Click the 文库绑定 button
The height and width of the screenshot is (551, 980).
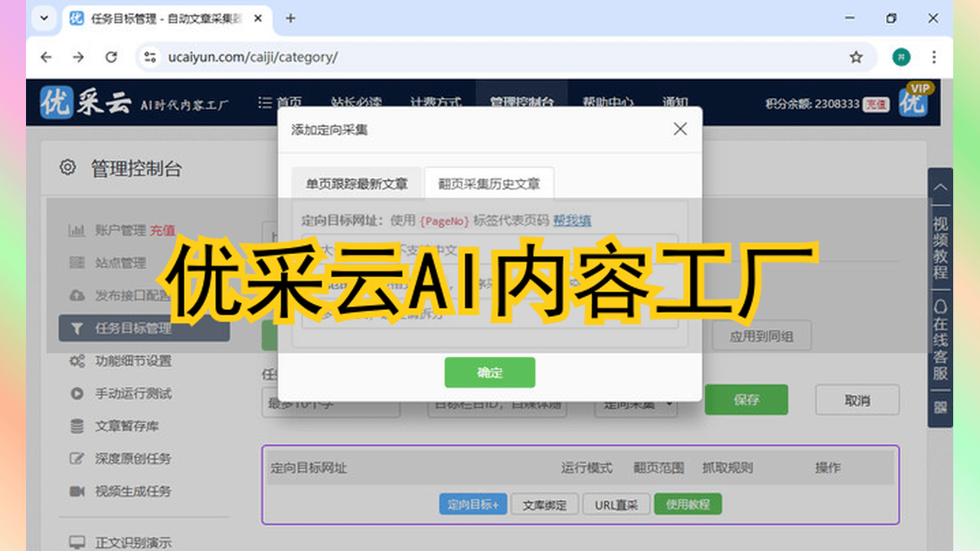[x=544, y=504]
